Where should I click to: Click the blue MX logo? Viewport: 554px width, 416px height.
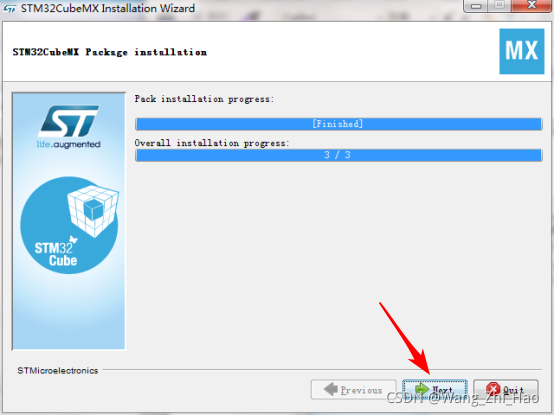coord(521,51)
